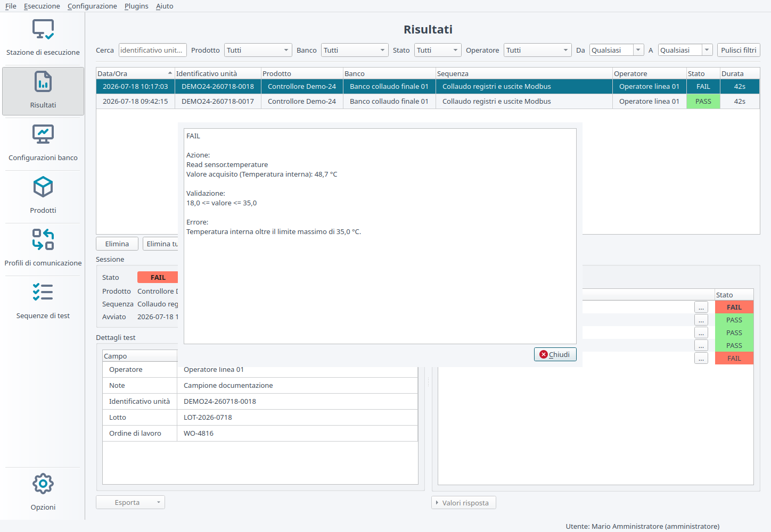Open Sequenze di test checklist icon
Image resolution: width=771 pixels, height=532 pixels.
coord(43,292)
